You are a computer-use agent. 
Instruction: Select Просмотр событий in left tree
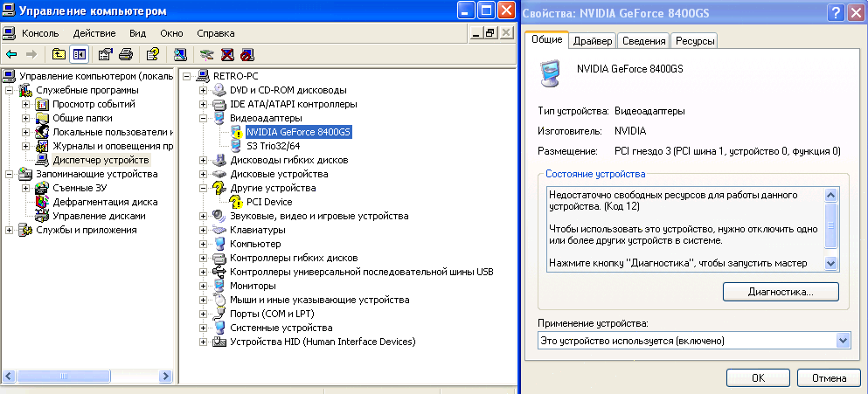click(x=94, y=104)
